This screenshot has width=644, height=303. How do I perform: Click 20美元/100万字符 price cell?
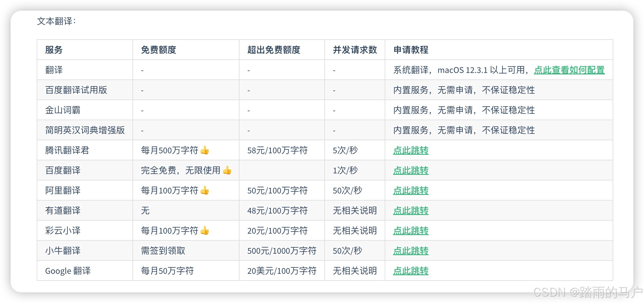click(x=282, y=271)
